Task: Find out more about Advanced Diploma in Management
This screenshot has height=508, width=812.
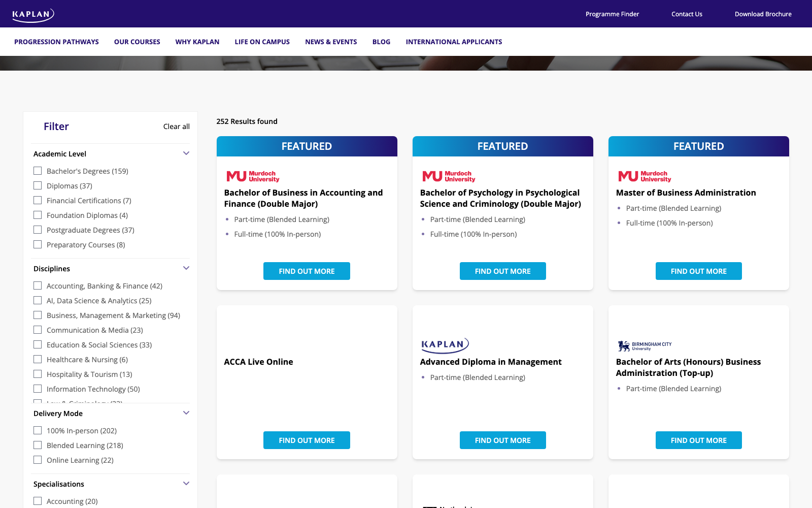Action: pyautogui.click(x=503, y=440)
